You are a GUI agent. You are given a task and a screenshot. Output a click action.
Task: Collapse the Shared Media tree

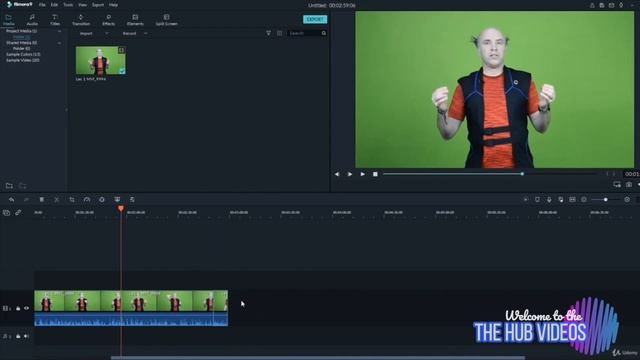[x=59, y=43]
